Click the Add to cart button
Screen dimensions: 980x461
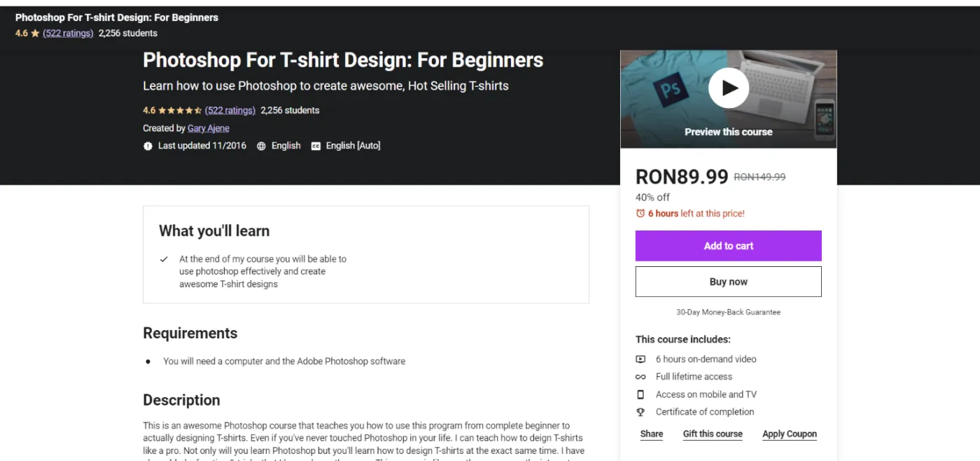(728, 246)
